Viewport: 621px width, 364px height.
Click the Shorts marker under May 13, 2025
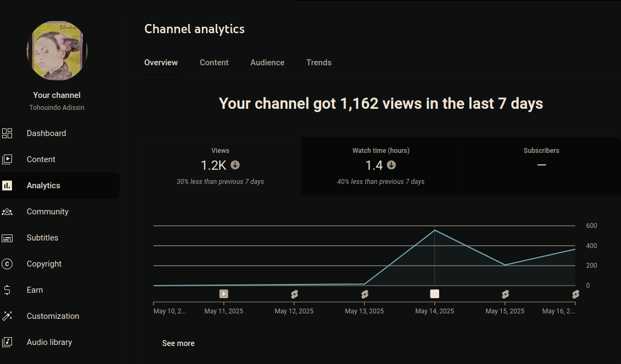click(365, 294)
